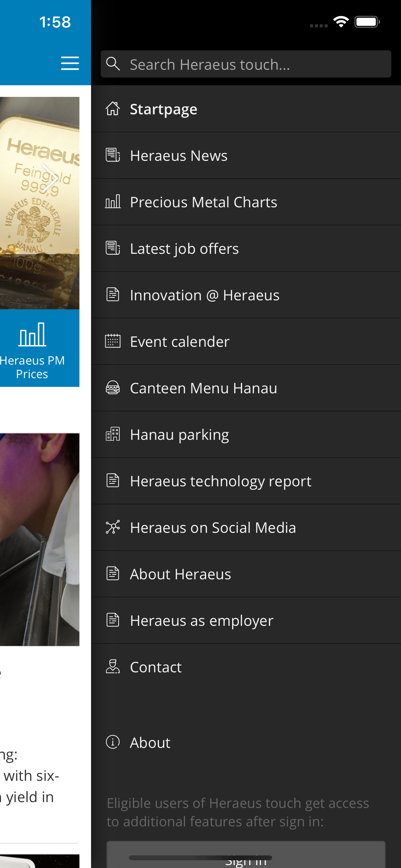
Task: Click the search magnifier icon
Action: coord(113,64)
